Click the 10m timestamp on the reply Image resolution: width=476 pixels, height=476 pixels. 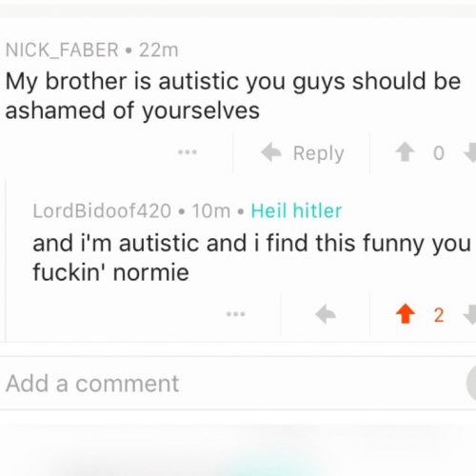click(x=211, y=210)
